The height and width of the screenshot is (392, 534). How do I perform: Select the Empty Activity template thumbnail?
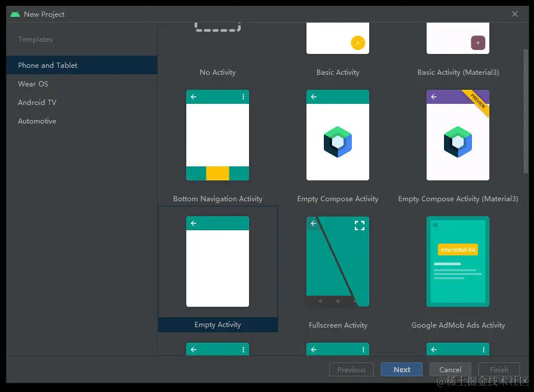tap(218, 262)
